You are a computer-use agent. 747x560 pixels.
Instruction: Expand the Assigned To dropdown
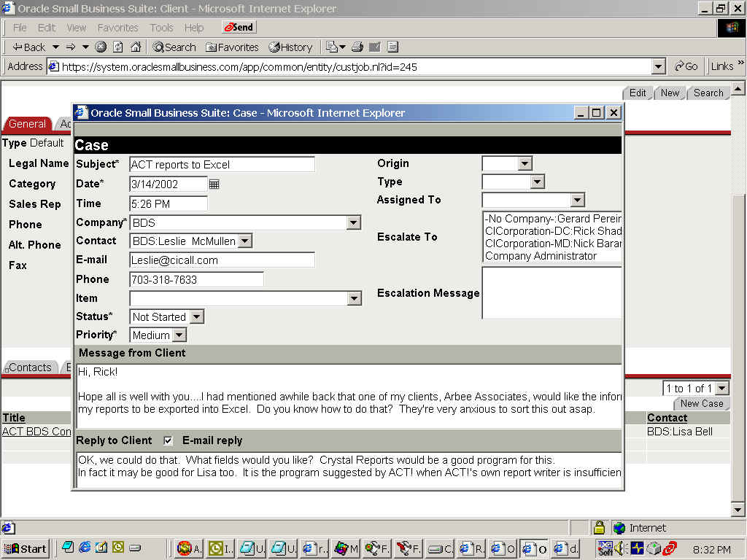pyautogui.click(x=577, y=200)
